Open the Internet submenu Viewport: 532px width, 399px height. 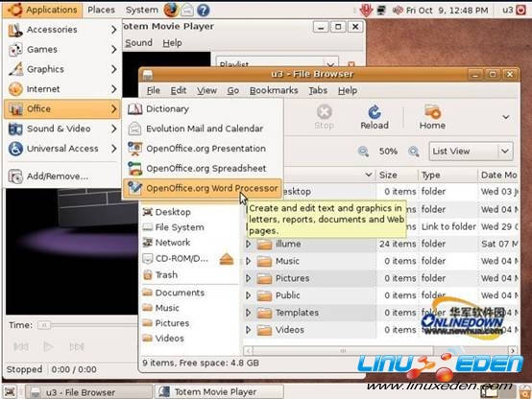62,89
